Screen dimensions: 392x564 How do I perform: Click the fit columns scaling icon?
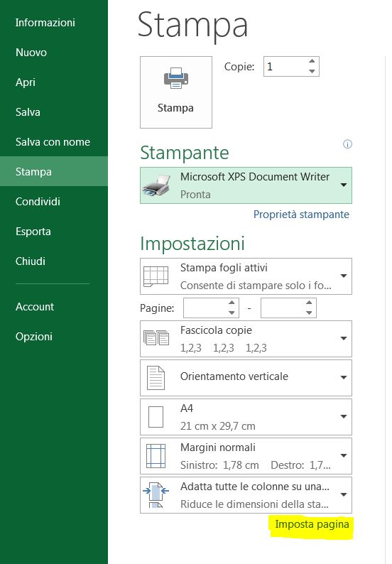point(156,495)
